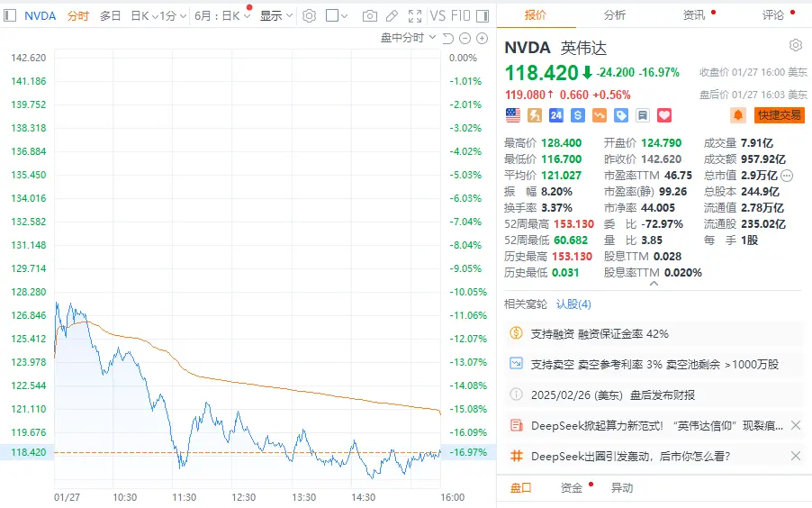The width and height of the screenshot is (812, 508).
Task: Dismiss the DeepSeek算力新范式 news row
Action: (x=796, y=425)
